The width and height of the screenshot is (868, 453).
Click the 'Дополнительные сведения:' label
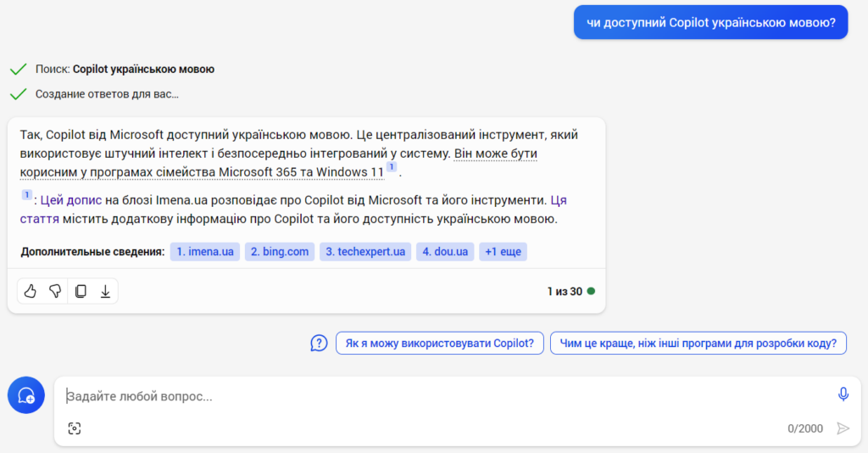[x=92, y=251]
